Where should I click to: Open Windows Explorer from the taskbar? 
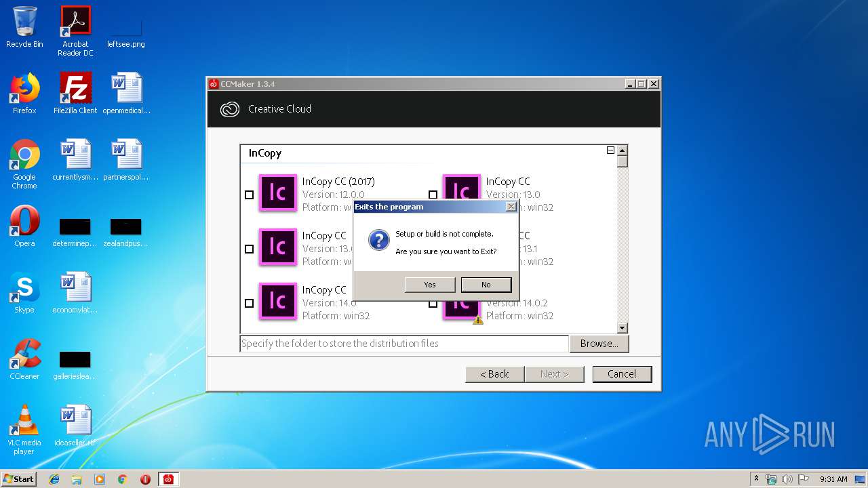(77, 479)
